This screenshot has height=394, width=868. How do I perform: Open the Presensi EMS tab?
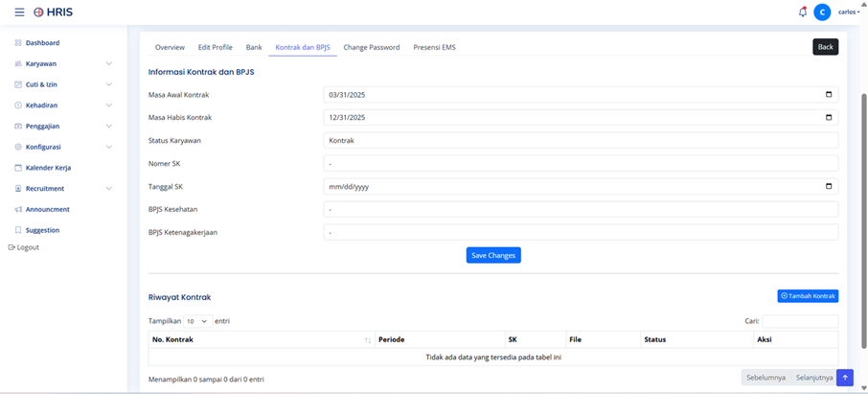435,48
